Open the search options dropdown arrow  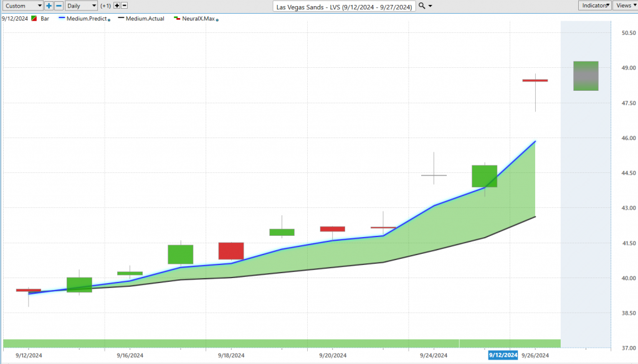(x=430, y=6)
